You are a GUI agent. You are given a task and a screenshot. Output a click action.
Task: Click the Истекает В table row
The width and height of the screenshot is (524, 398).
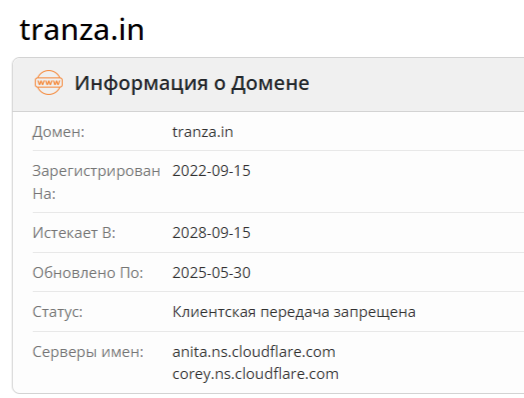click(278, 233)
